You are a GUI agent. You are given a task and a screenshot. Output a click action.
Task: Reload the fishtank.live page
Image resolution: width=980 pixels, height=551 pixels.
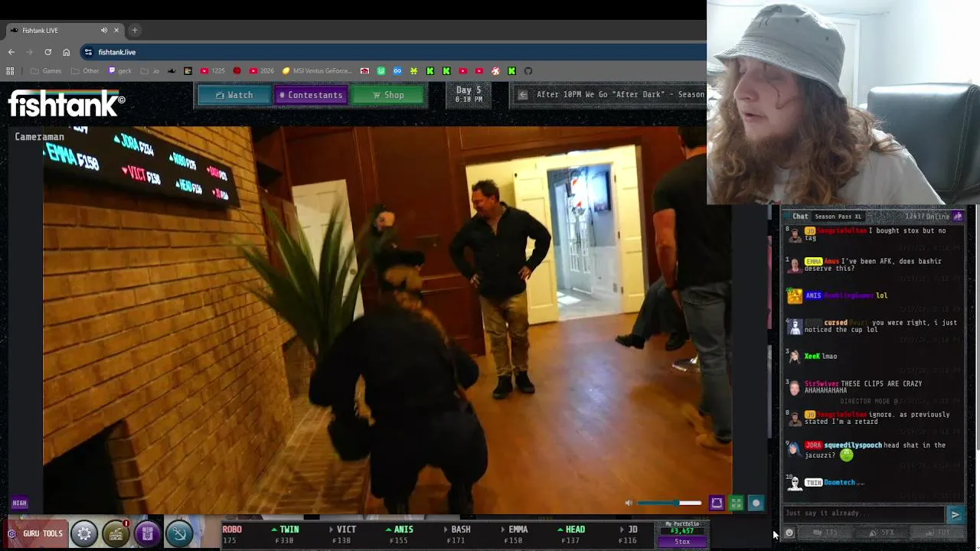pyautogui.click(x=47, y=52)
